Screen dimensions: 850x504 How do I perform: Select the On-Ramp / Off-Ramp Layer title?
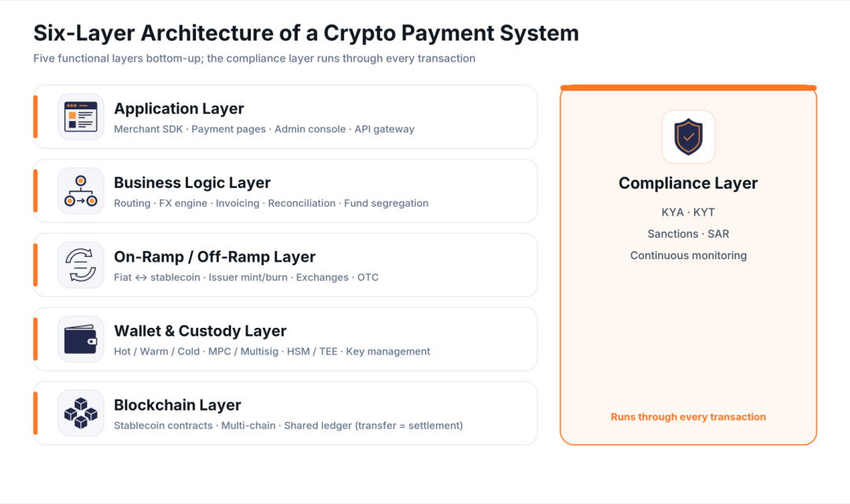point(215,256)
